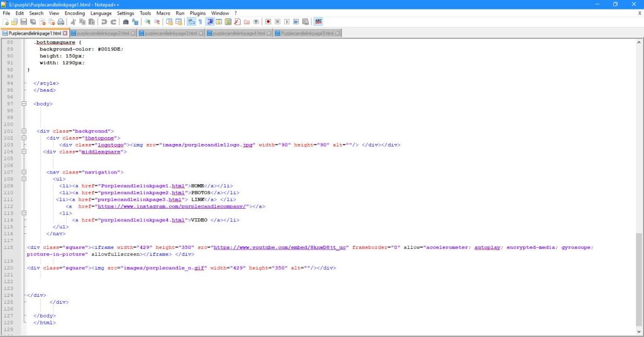Viewport: 644px width, 337px height.
Task: Click the Zoom In magnifier icon
Action: 148,22
